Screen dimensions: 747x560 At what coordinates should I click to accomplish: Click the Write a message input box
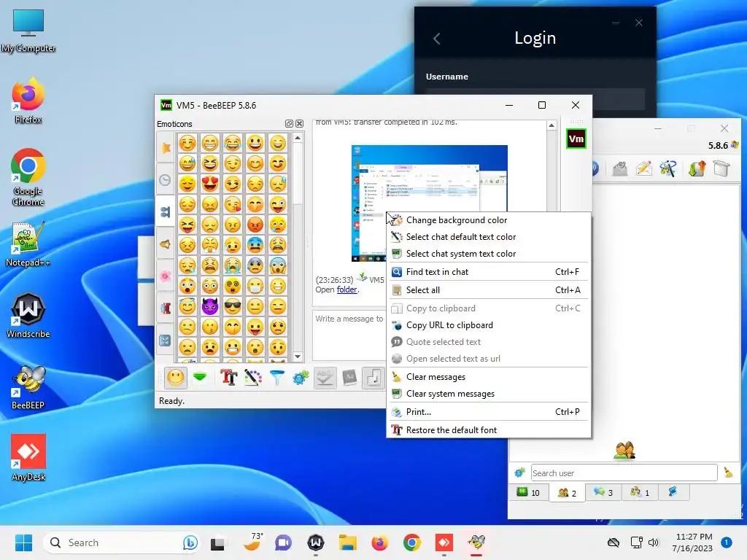click(349, 335)
